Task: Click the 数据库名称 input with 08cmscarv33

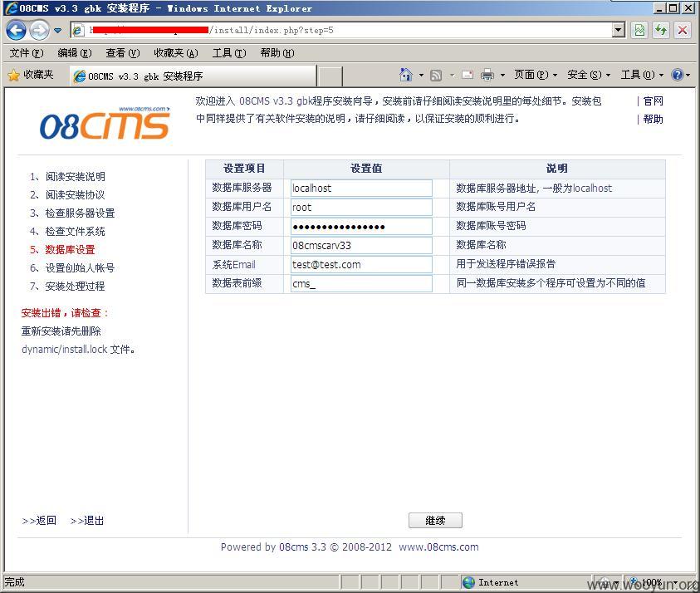Action: [361, 246]
